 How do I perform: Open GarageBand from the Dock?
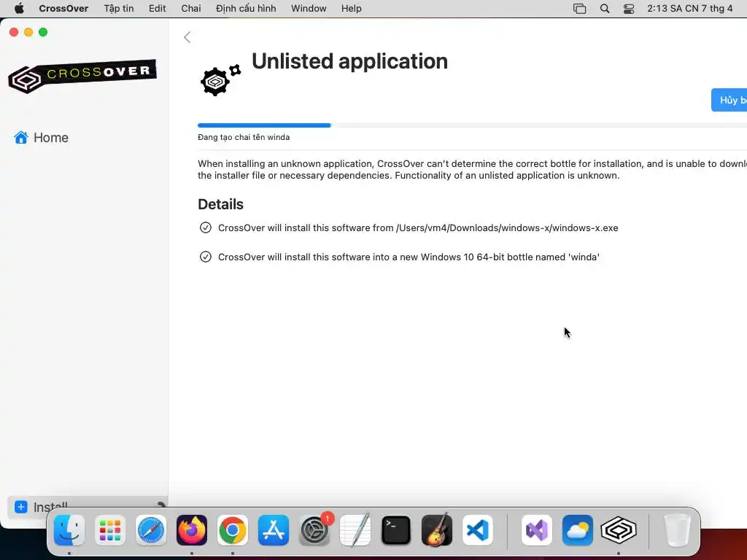[x=437, y=530]
